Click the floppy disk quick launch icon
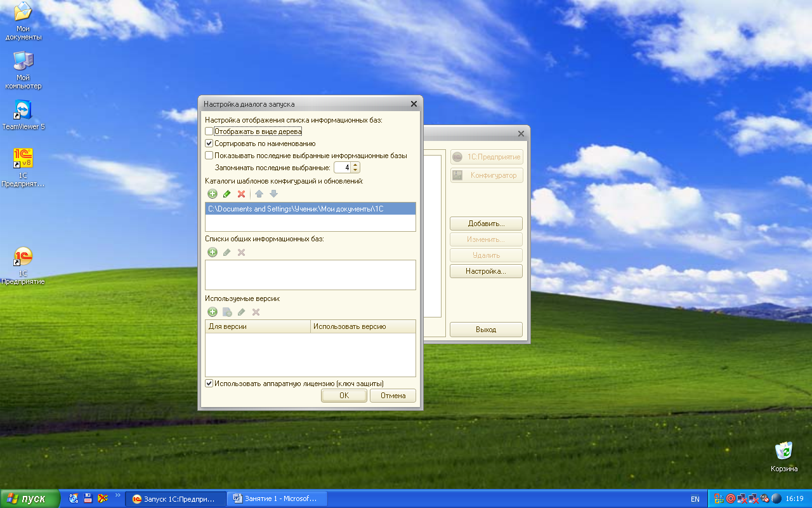812x508 pixels. [x=88, y=498]
